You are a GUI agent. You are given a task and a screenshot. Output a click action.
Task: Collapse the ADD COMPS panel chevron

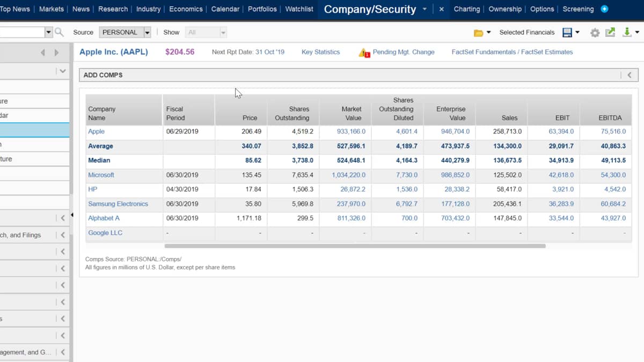630,75
